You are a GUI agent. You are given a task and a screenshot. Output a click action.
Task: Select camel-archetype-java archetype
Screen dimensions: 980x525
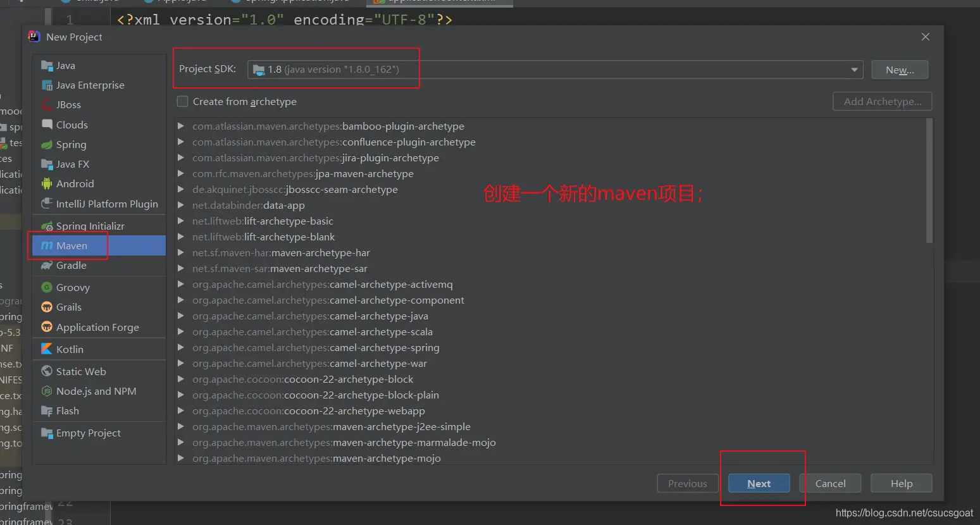point(310,316)
